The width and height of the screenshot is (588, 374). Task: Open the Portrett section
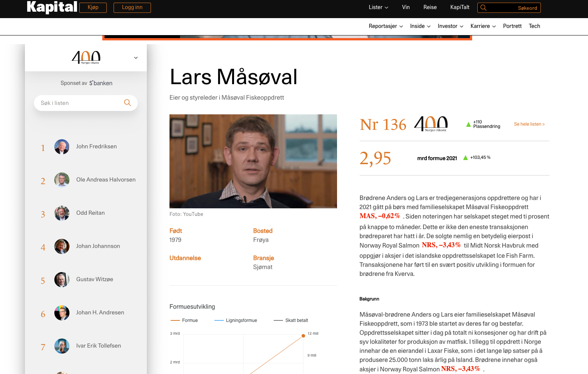512,26
